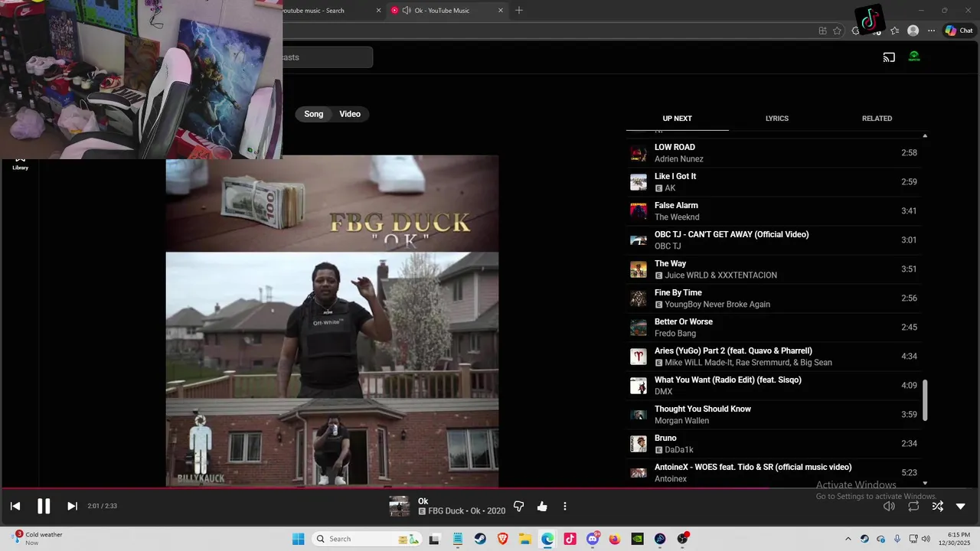Viewport: 980px width, 551px height.
Task: Skip to the next track
Action: click(72, 506)
